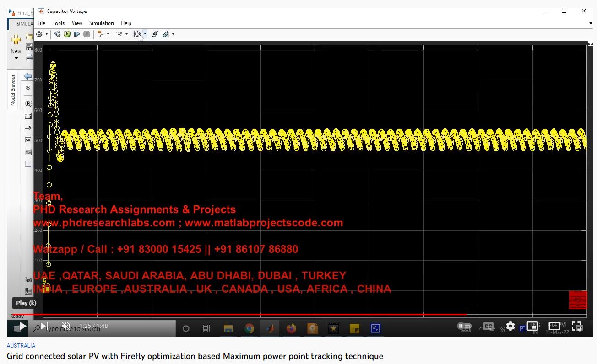Click Fit to View icon in Simulink palette
This screenshot has width=597, height=364.
point(28,116)
